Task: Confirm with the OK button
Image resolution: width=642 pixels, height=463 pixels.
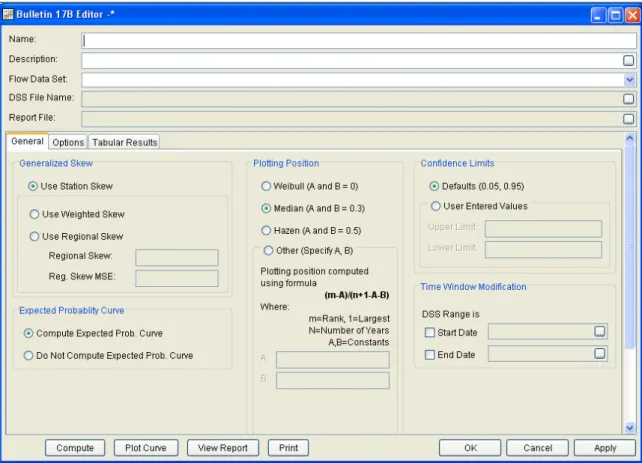Action: [x=470, y=448]
